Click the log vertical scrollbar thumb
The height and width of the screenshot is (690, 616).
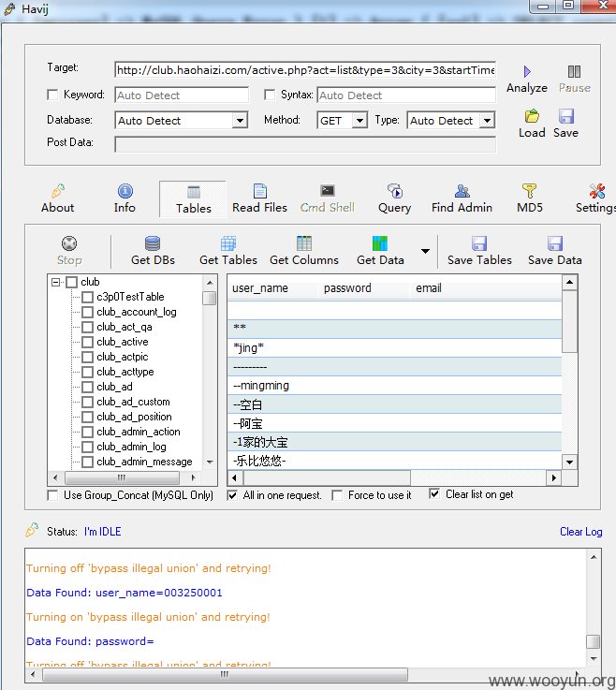(594, 641)
